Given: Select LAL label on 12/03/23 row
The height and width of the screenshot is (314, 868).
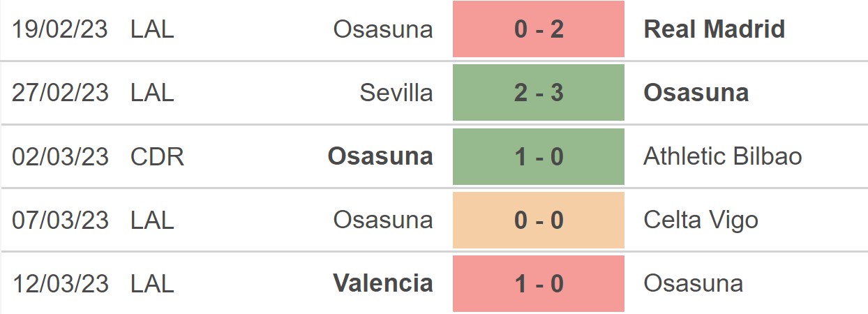Looking at the screenshot, I should click(152, 284).
